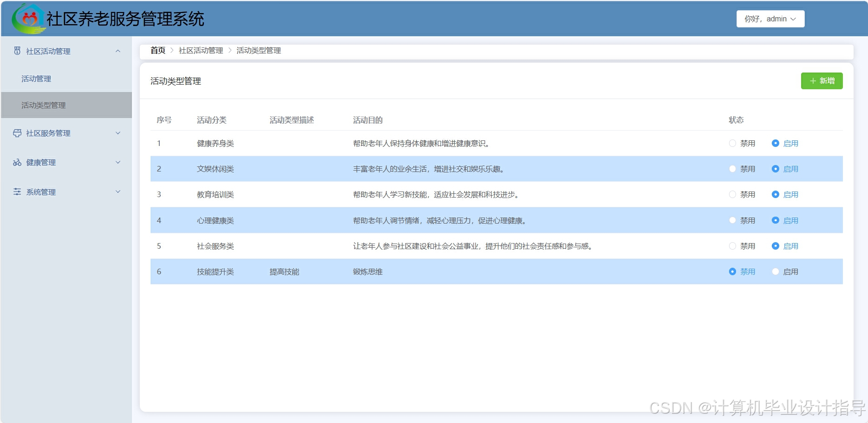This screenshot has height=423, width=868.
Task: Select 启用 radio for 心理健康类
Action: pyautogui.click(x=775, y=220)
